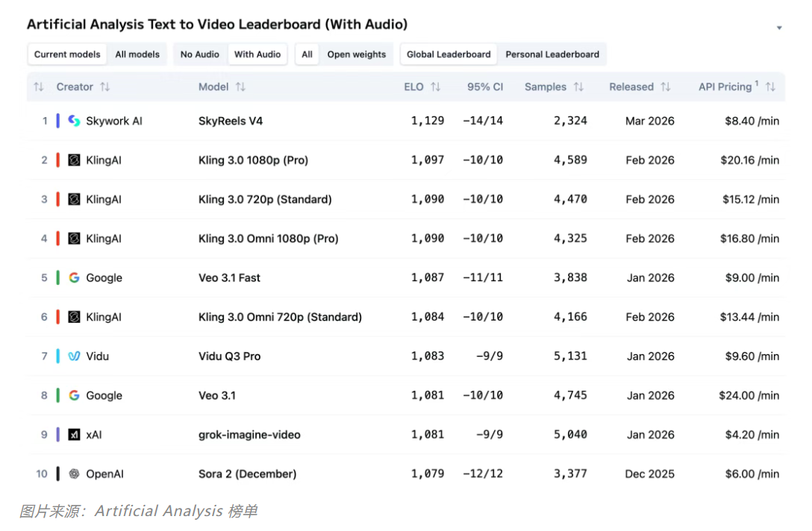Click Google logo beside Veo 3.1 Fast
The width and height of the screenshot is (812, 531).
(x=74, y=277)
